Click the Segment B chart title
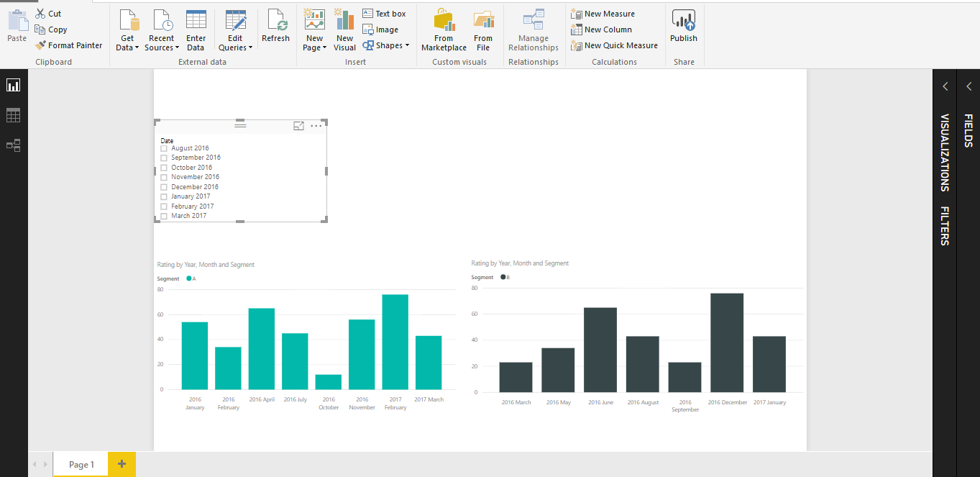The height and width of the screenshot is (477, 980). (520, 263)
